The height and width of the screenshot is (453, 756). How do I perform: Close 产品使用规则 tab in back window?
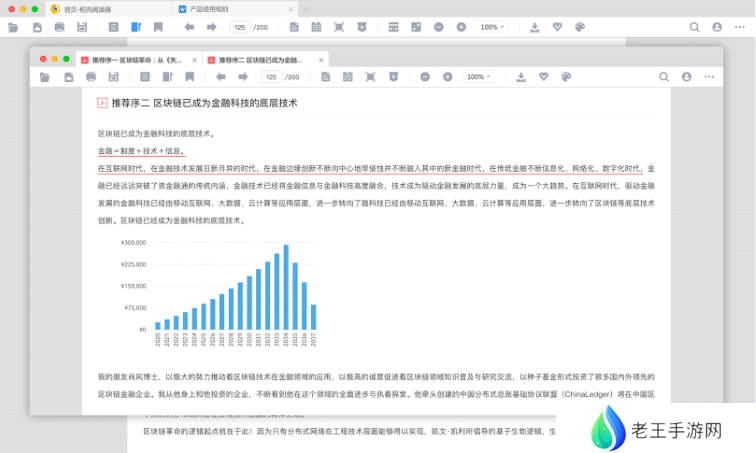(290, 9)
